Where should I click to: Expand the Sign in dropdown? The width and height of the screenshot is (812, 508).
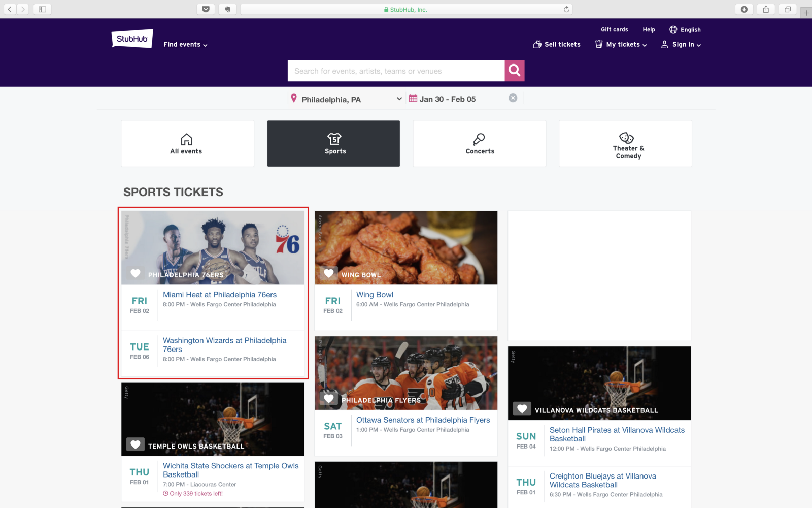click(x=687, y=45)
